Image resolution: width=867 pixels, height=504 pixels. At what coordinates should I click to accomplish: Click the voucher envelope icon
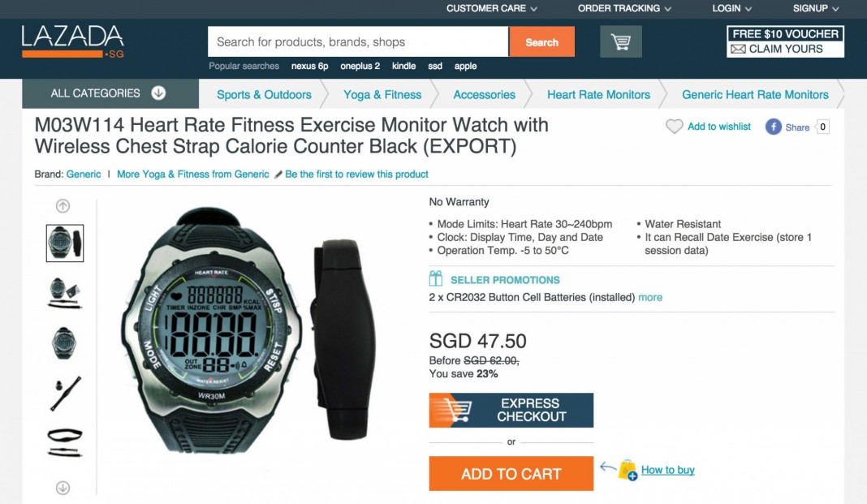[x=738, y=50]
